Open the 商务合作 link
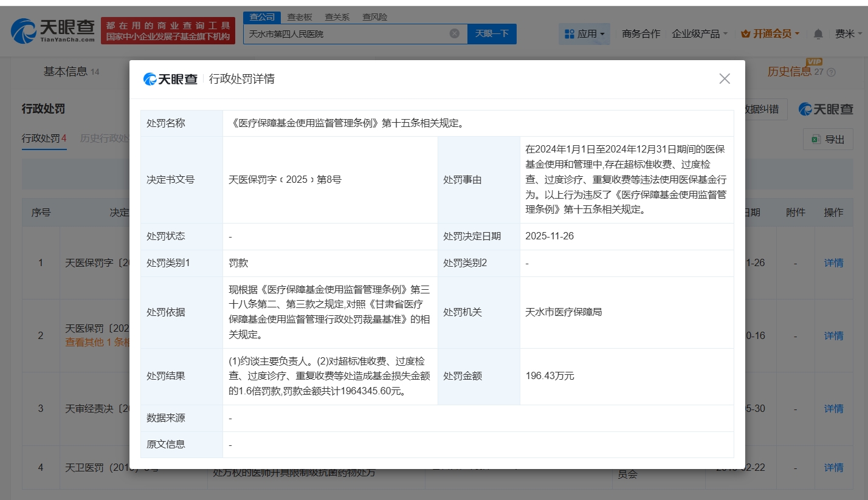This screenshot has height=500, width=868. (641, 34)
